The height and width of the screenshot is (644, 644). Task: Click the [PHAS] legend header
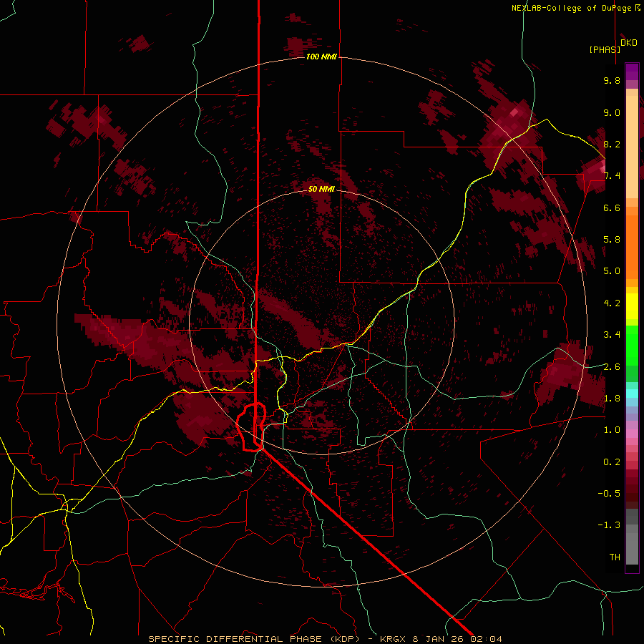(605, 49)
